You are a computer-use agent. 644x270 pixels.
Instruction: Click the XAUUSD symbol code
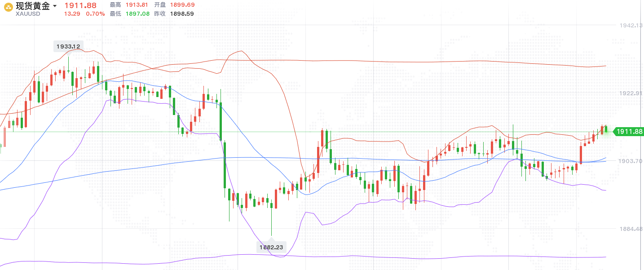coord(28,14)
